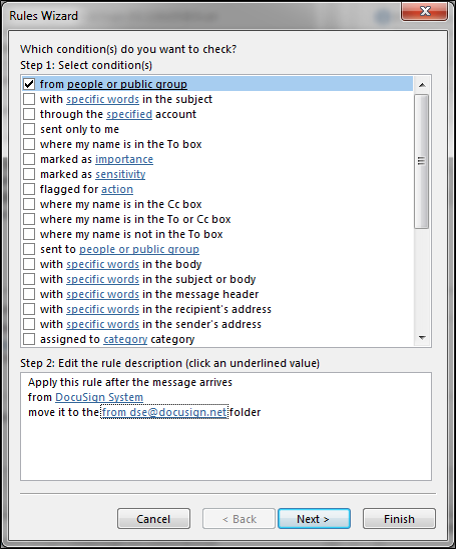456x549 pixels.
Task: Open 'specified' account link
Action: point(129,114)
